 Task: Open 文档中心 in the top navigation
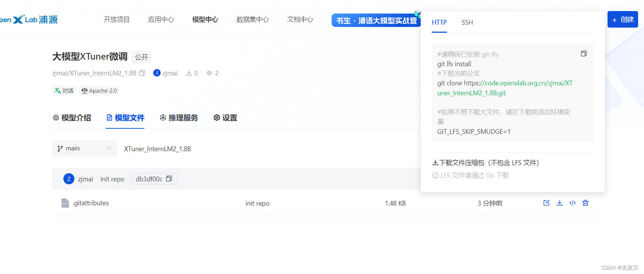300,19
